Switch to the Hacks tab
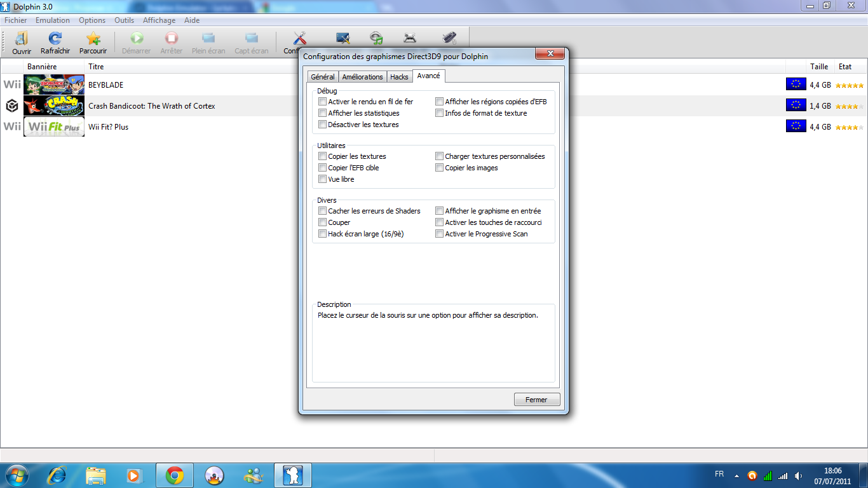The width and height of the screenshot is (868, 488). click(399, 77)
